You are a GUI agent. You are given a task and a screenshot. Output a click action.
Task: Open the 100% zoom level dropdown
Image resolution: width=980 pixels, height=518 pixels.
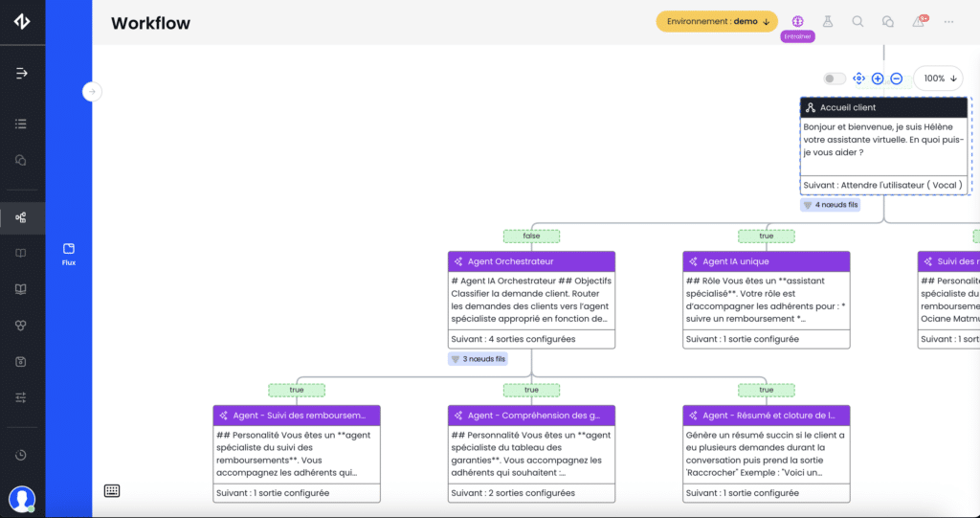(x=938, y=79)
